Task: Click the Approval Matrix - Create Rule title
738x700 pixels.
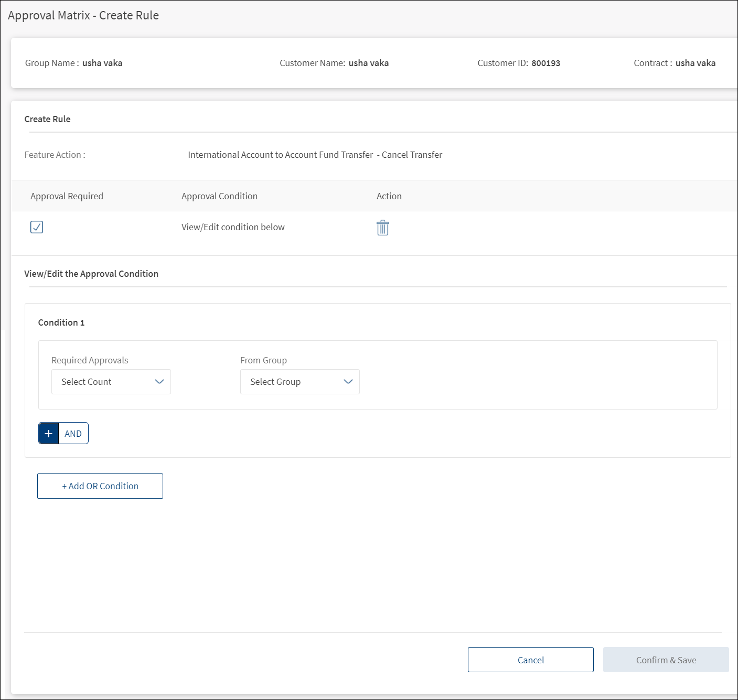Action: (83, 16)
